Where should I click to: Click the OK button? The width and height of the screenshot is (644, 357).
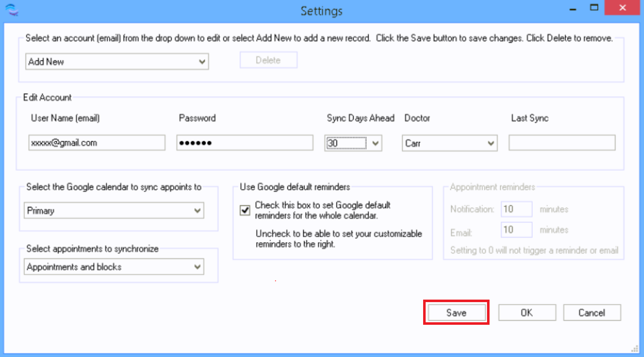(x=527, y=313)
